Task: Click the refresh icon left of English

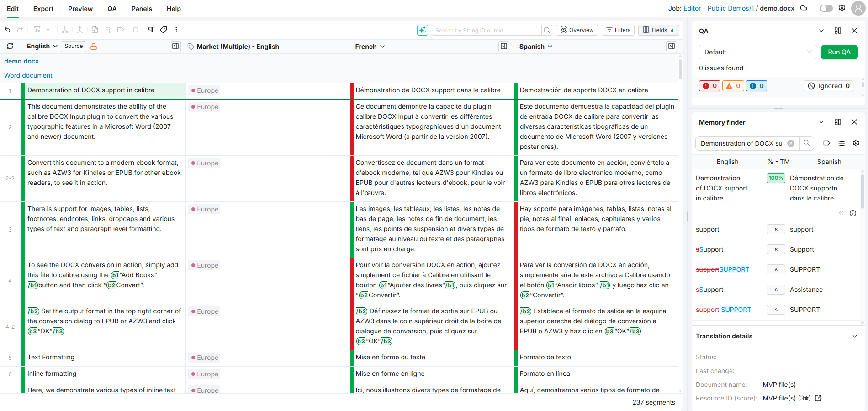Action: tap(10, 47)
